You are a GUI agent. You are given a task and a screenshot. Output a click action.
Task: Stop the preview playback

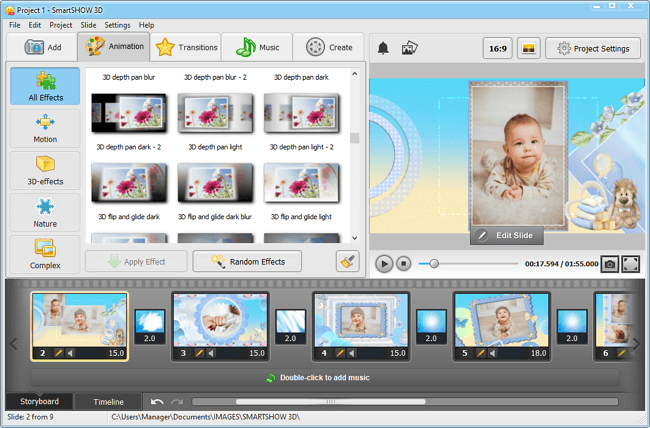[x=403, y=264]
